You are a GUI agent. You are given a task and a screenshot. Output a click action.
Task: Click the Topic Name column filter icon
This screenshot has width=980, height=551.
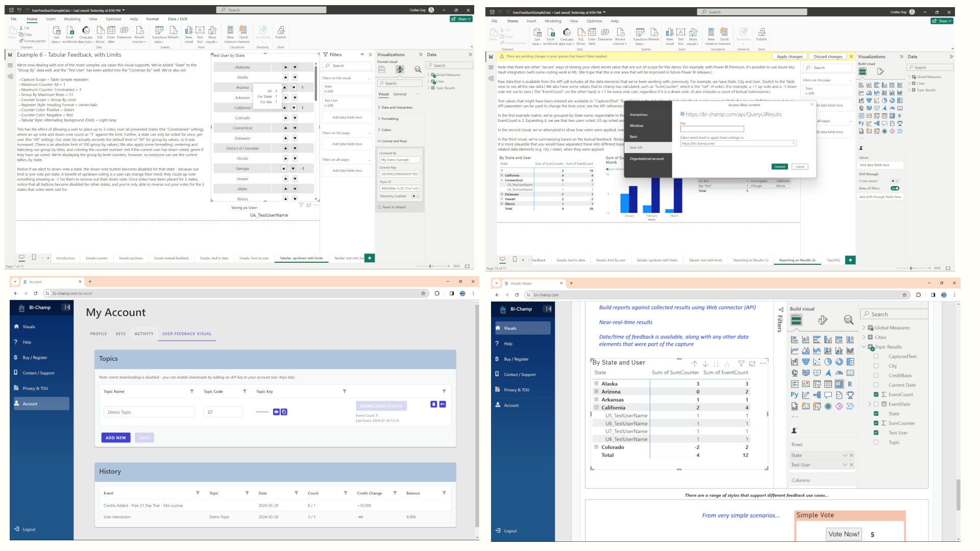click(x=192, y=391)
